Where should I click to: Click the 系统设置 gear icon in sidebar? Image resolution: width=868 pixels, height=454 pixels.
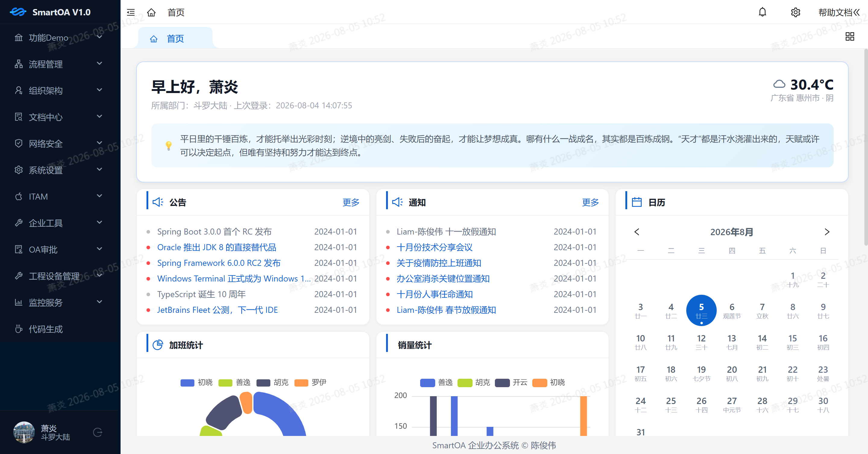click(18, 169)
